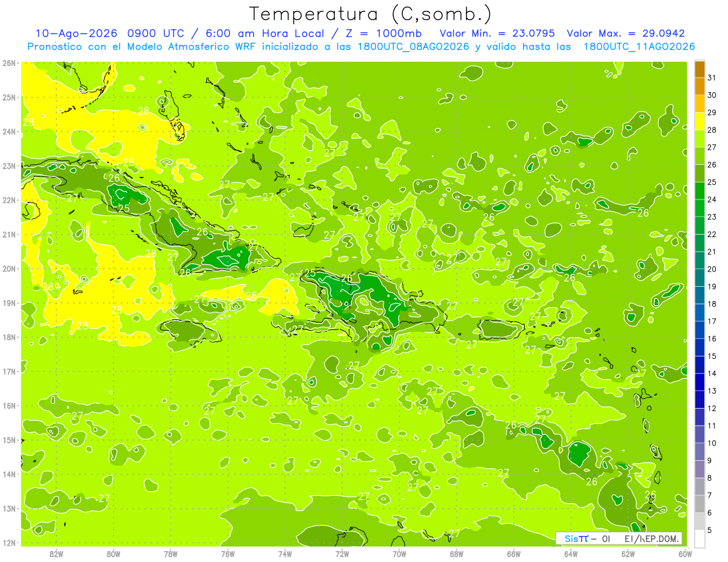
Task: Click the 21N latitude axis label
Action: 9,235
